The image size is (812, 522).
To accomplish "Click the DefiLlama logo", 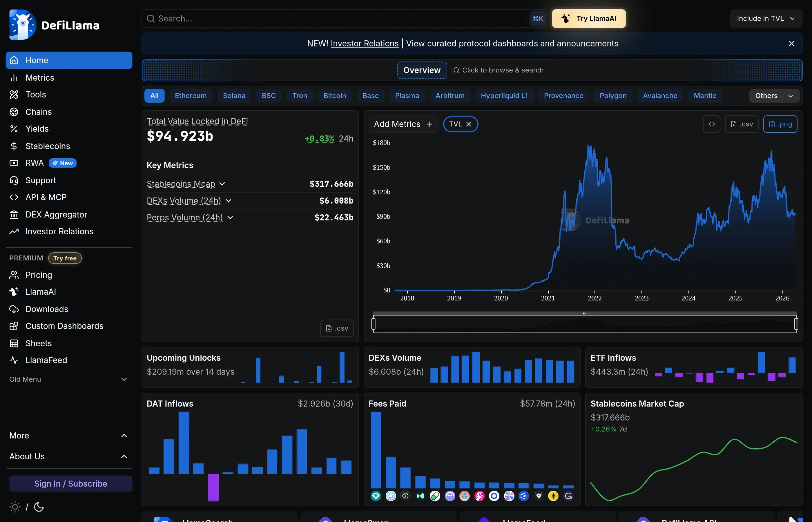I will (x=54, y=25).
